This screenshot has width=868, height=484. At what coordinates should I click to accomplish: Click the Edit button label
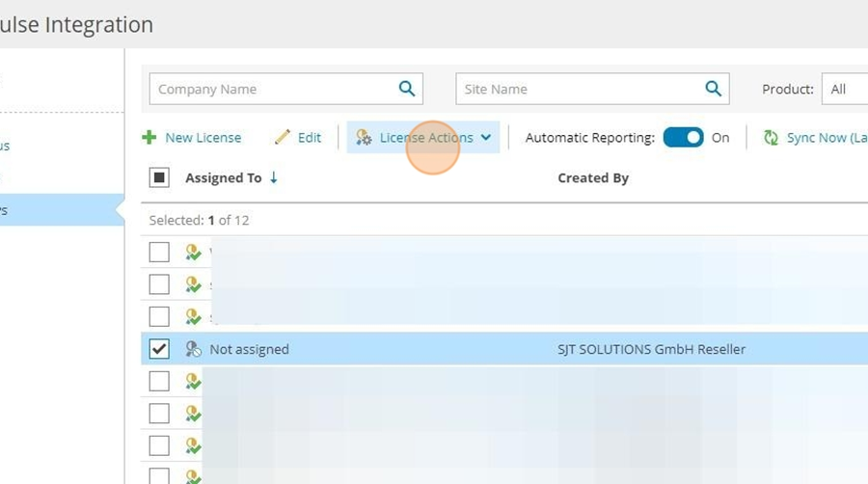(310, 138)
